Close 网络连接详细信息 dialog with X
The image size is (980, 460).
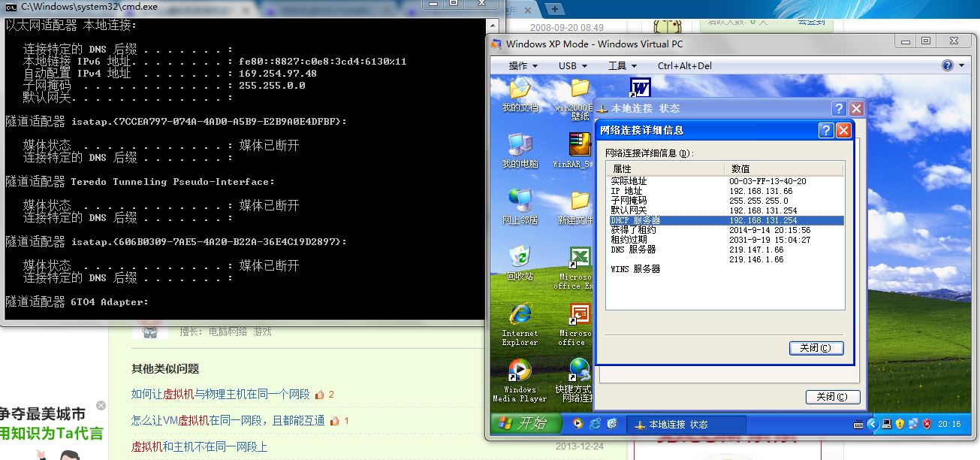tap(843, 130)
